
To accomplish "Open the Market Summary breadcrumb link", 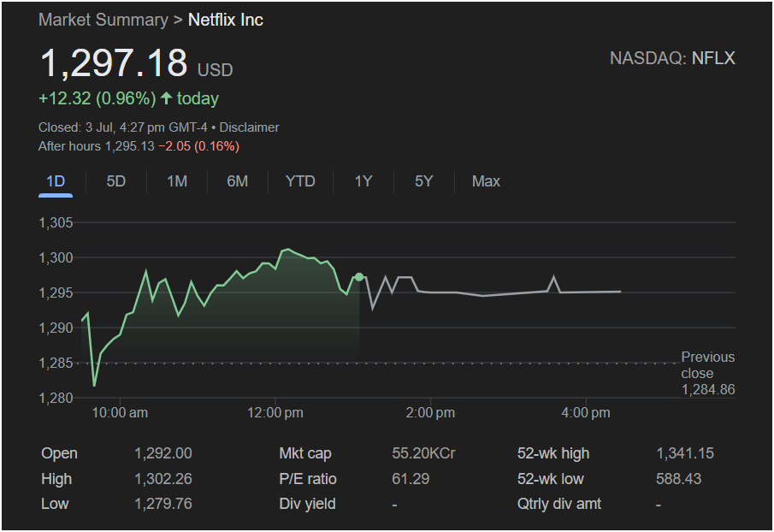I will coord(103,20).
